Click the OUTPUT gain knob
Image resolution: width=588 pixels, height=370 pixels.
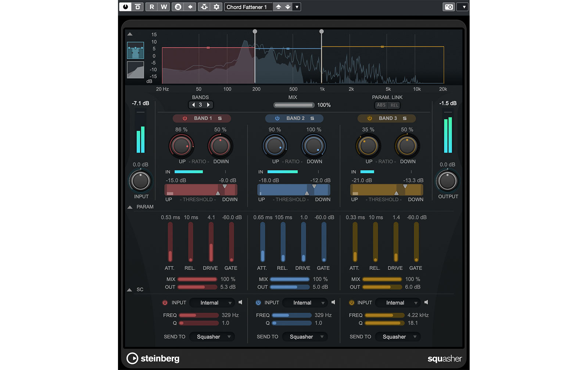coord(447,181)
